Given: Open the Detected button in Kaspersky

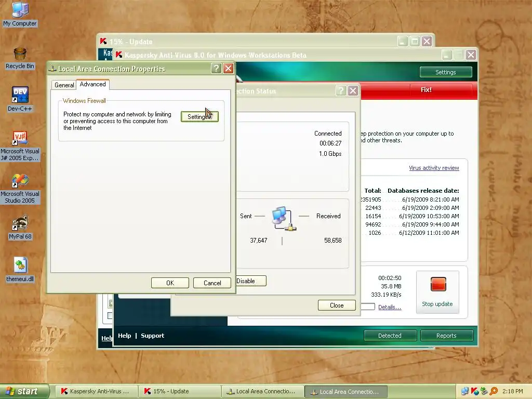Looking at the screenshot, I should click(390, 336).
